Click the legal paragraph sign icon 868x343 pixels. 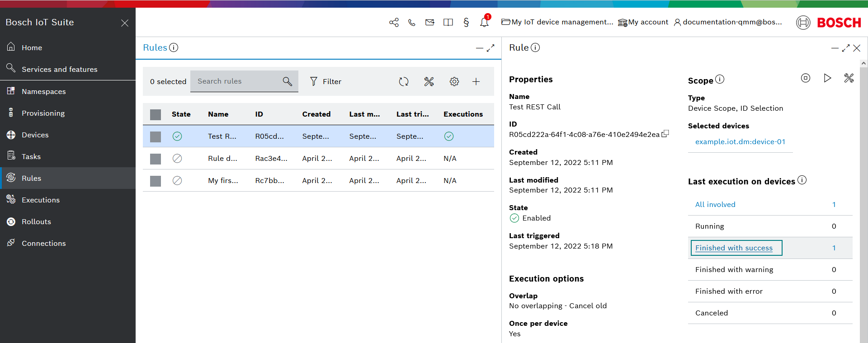[466, 22]
